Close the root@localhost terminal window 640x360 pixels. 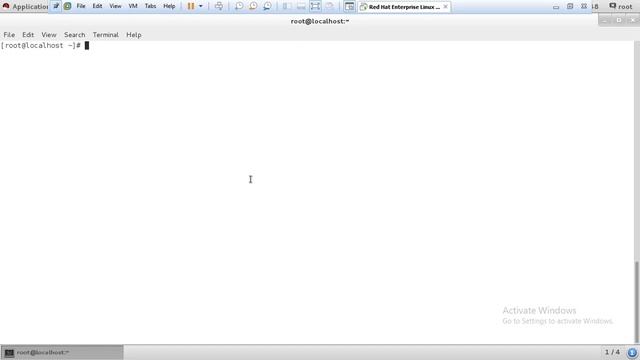pyautogui.click(x=633, y=20)
